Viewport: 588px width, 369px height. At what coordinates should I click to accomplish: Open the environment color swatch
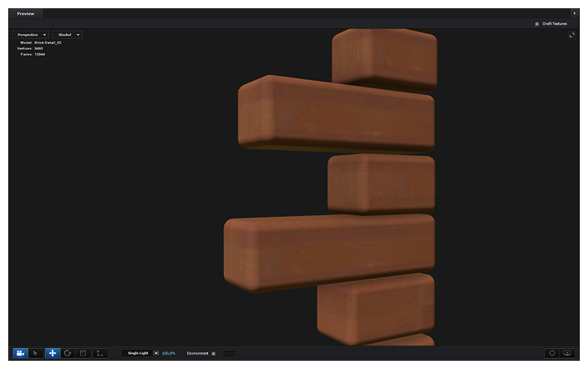[x=229, y=353]
